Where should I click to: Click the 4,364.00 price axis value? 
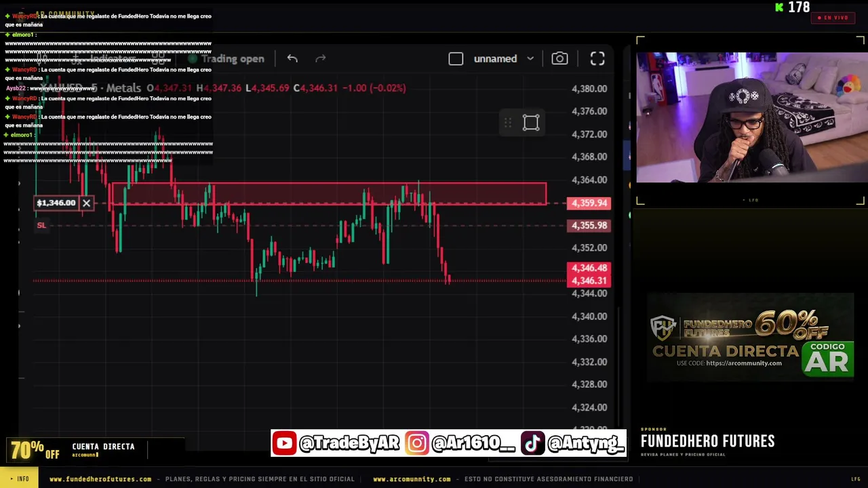click(x=589, y=180)
